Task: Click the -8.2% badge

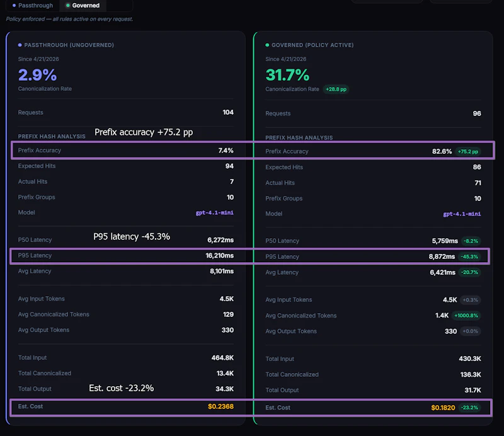Action: [471, 241]
